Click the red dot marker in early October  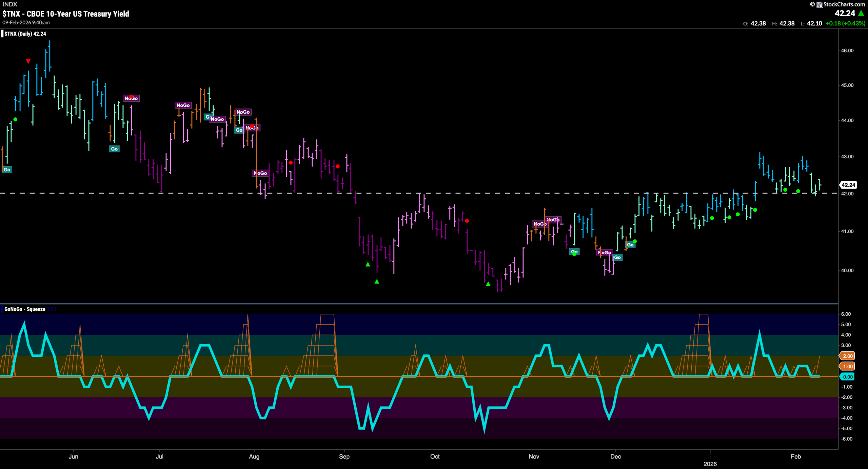point(467,221)
